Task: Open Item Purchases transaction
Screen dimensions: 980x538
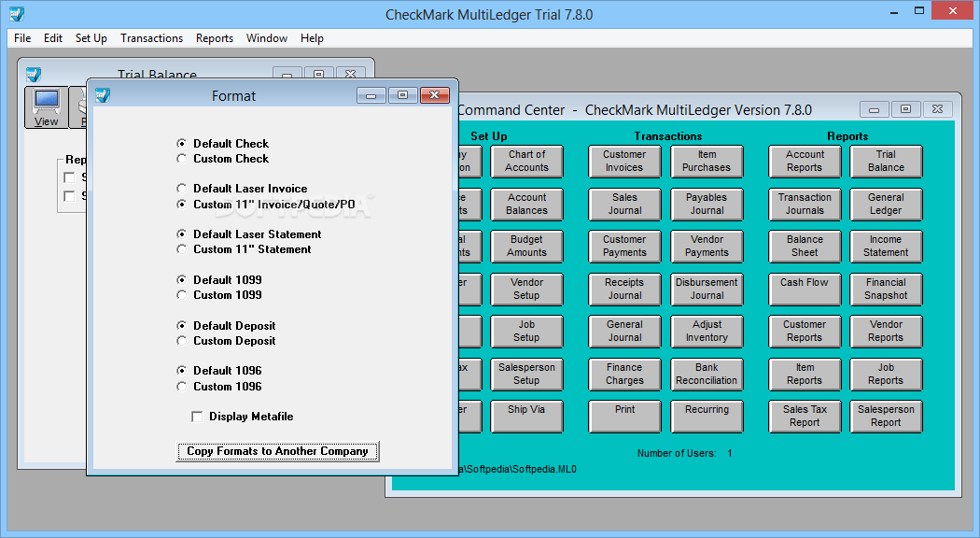Action: [x=707, y=162]
